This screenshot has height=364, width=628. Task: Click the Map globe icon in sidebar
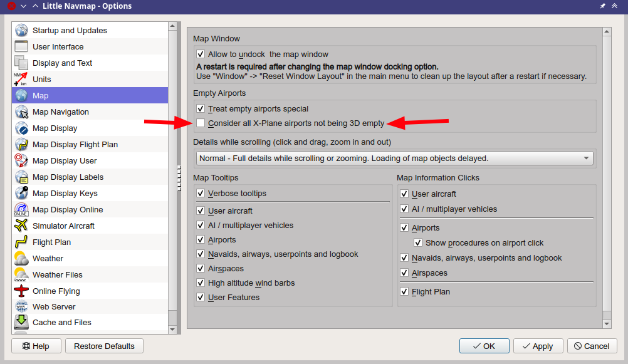[x=21, y=95]
